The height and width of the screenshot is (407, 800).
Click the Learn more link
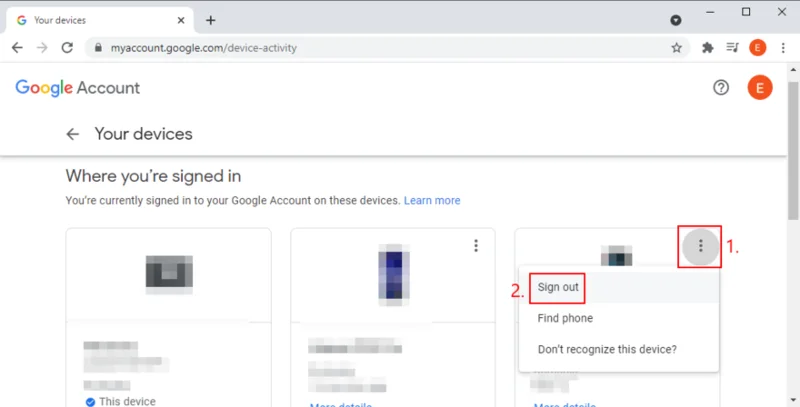[x=432, y=200]
